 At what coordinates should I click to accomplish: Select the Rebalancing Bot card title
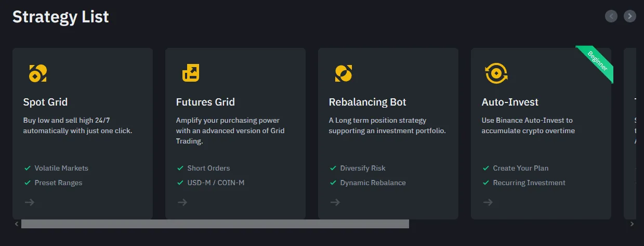pyautogui.click(x=367, y=102)
